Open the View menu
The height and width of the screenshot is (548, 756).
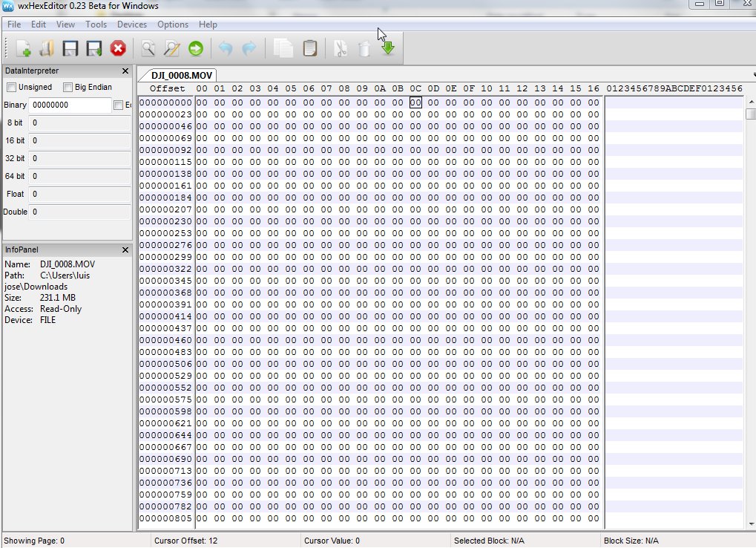[x=65, y=24]
